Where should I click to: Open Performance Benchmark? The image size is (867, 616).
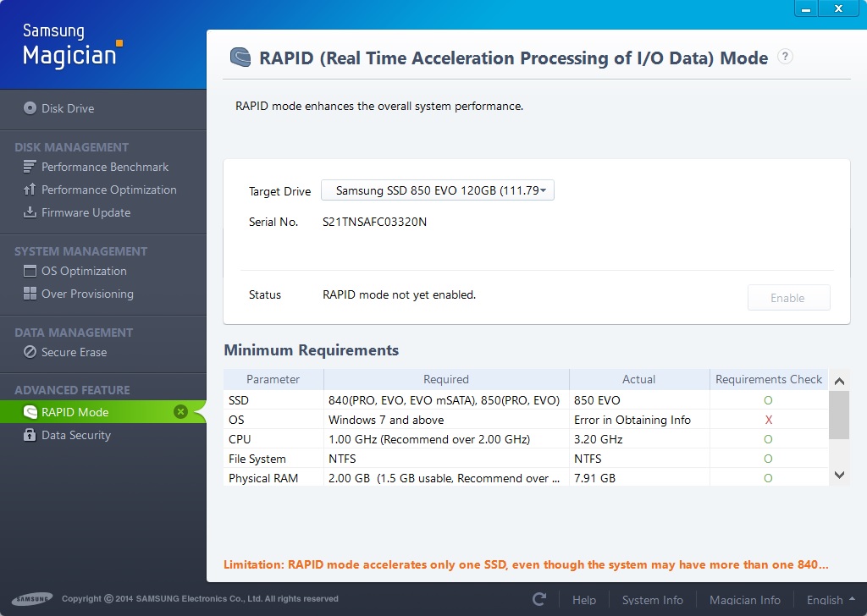pos(104,167)
